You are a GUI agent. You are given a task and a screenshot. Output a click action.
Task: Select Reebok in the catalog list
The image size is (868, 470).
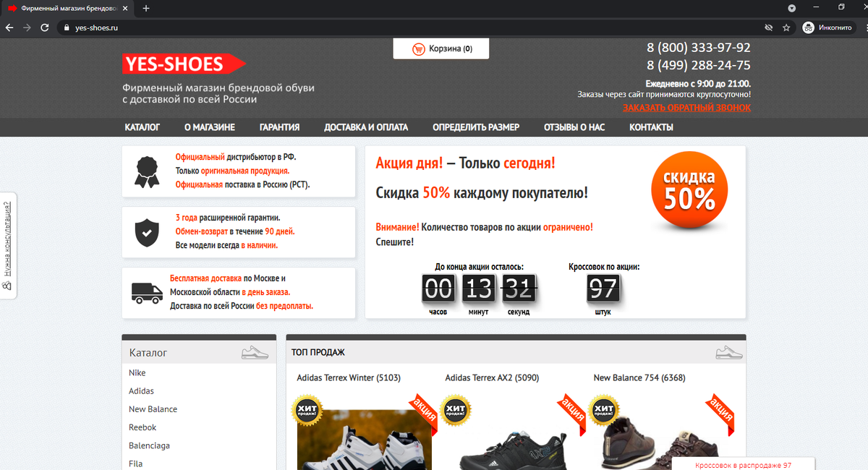coord(142,427)
